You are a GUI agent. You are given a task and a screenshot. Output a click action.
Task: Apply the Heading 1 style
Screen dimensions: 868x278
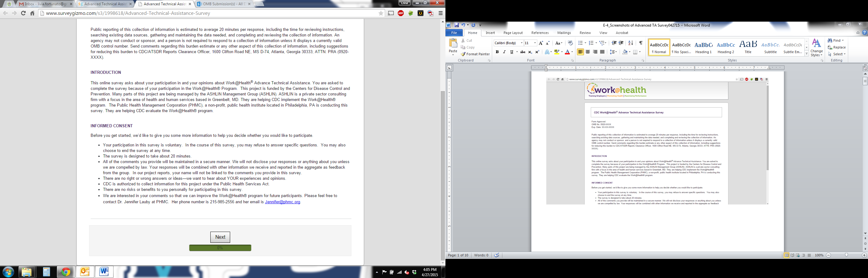(x=703, y=47)
